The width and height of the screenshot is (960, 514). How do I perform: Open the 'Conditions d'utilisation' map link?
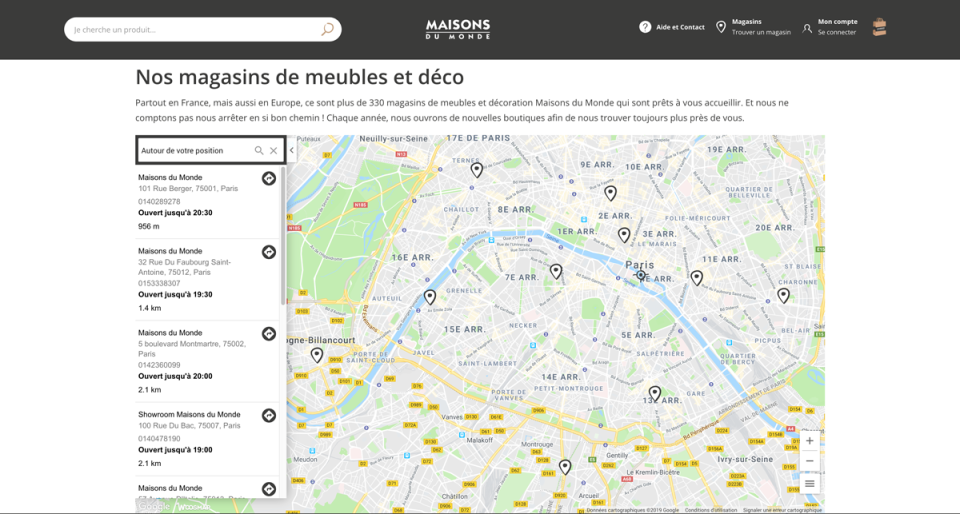pyautogui.click(x=710, y=510)
